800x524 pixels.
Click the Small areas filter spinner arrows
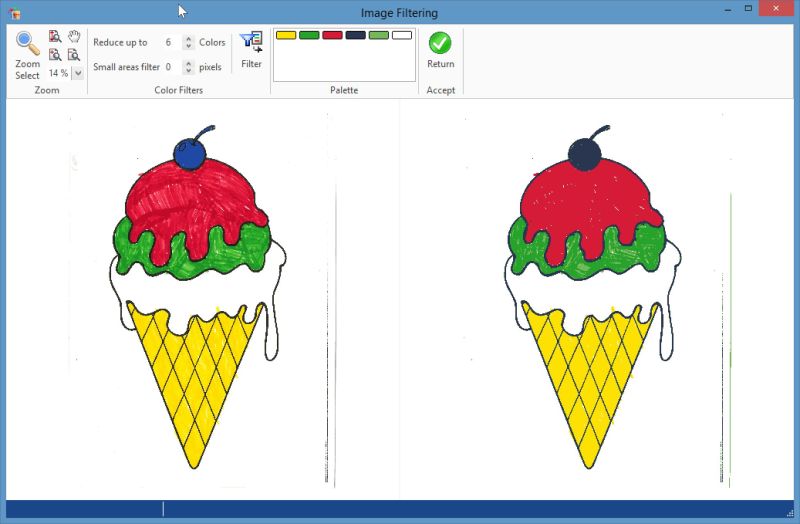pos(188,67)
